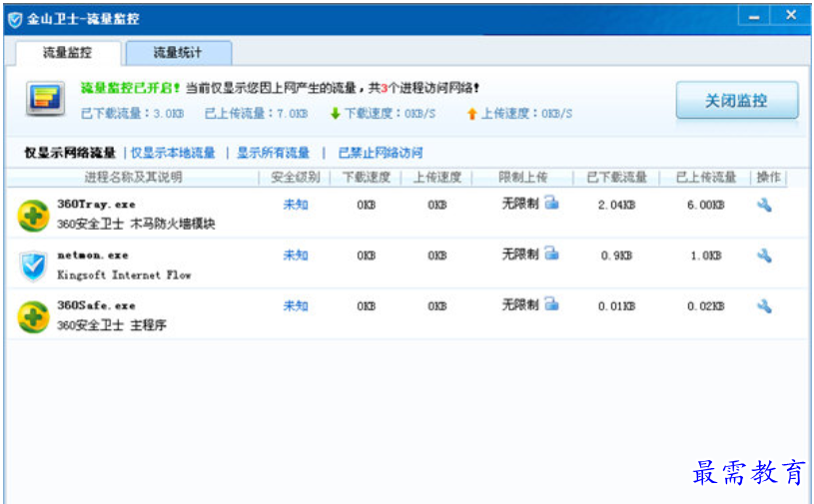Click the shield logo in title bar
The width and height of the screenshot is (814, 504).
[16, 20]
